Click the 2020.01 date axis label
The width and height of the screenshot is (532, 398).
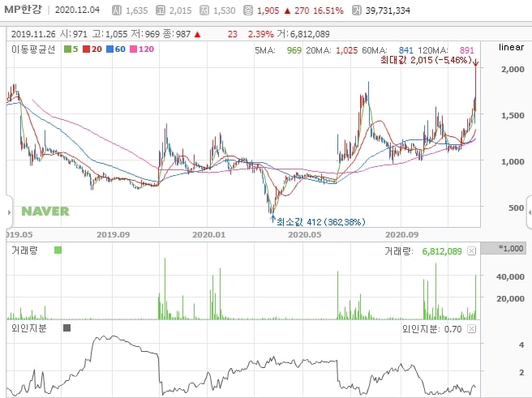click(208, 234)
